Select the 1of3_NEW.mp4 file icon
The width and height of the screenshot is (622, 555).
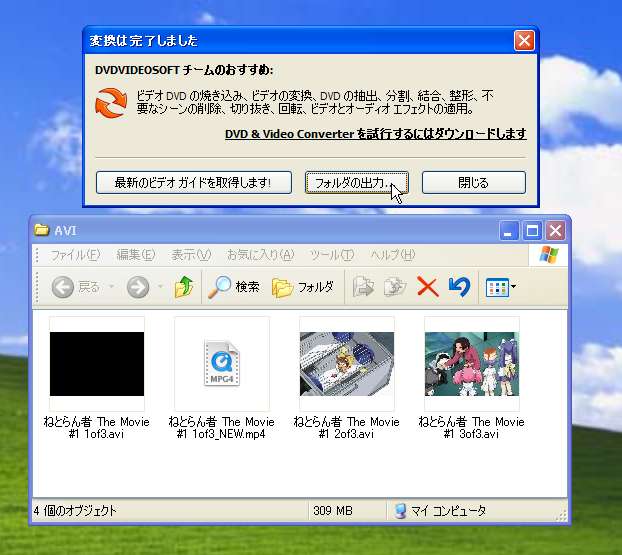point(222,363)
